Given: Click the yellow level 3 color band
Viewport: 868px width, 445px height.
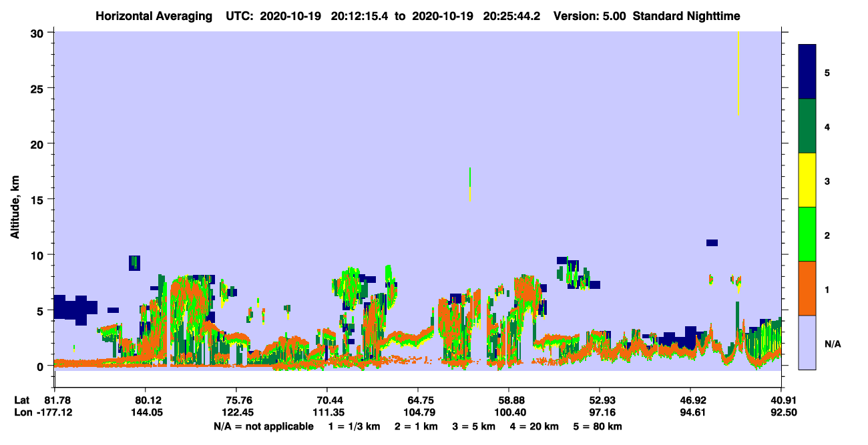Looking at the screenshot, I should (807, 180).
